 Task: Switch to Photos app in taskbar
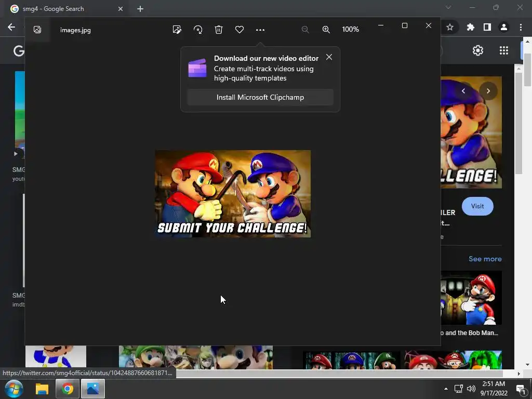pos(92,389)
